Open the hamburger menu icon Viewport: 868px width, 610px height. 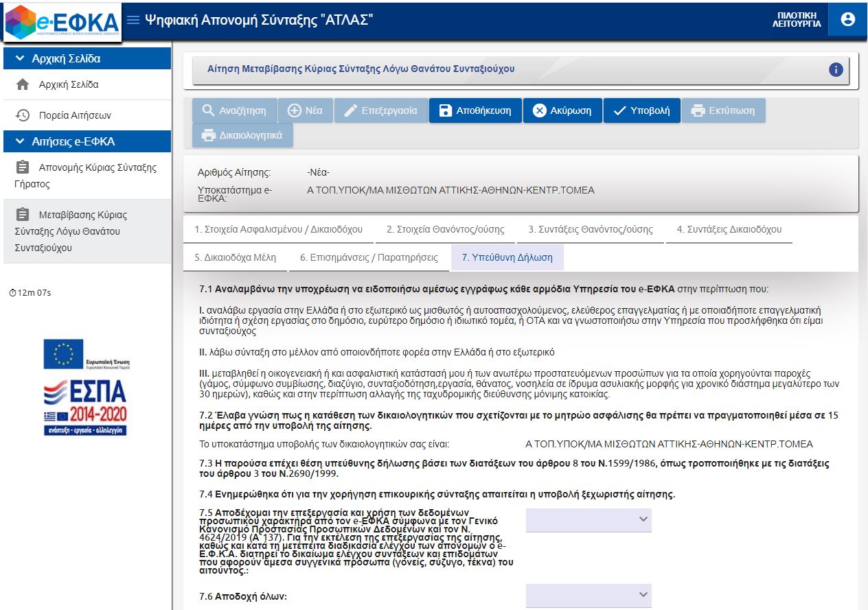tap(133, 20)
